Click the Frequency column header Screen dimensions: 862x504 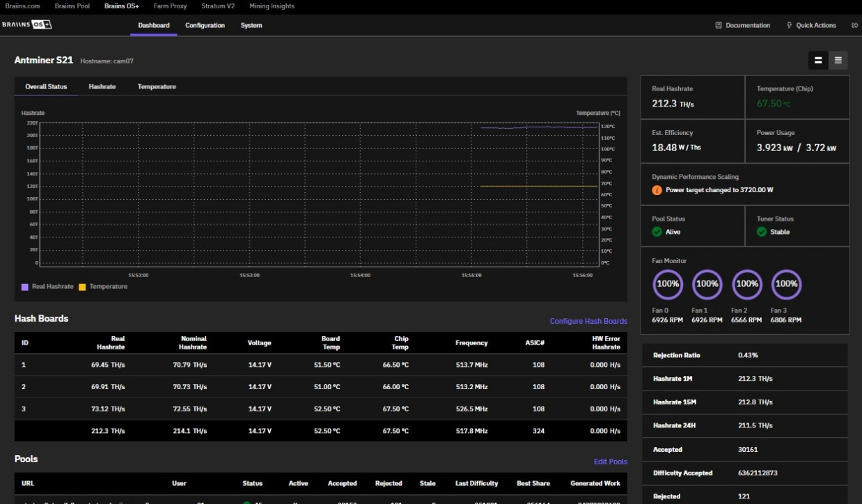[x=471, y=342]
